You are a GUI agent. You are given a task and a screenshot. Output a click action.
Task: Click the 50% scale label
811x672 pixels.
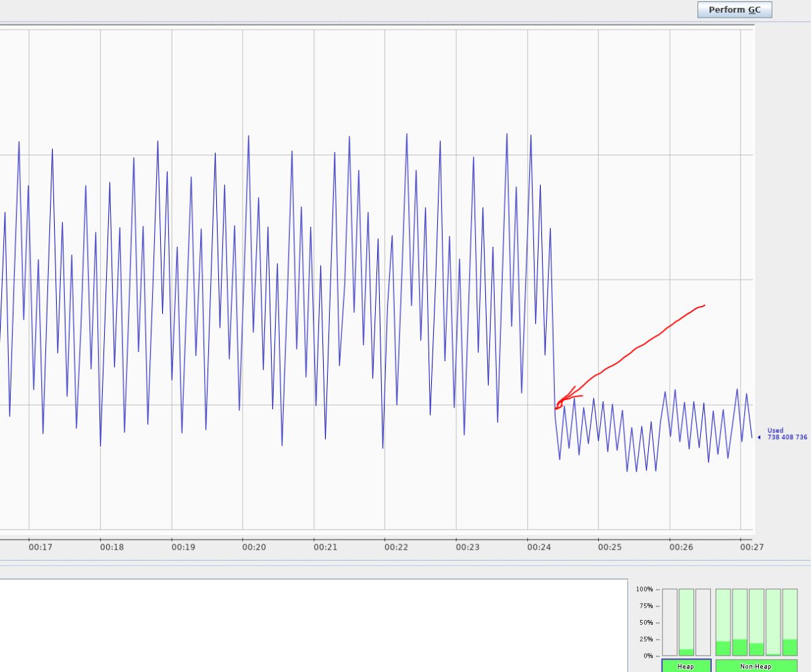click(x=647, y=623)
